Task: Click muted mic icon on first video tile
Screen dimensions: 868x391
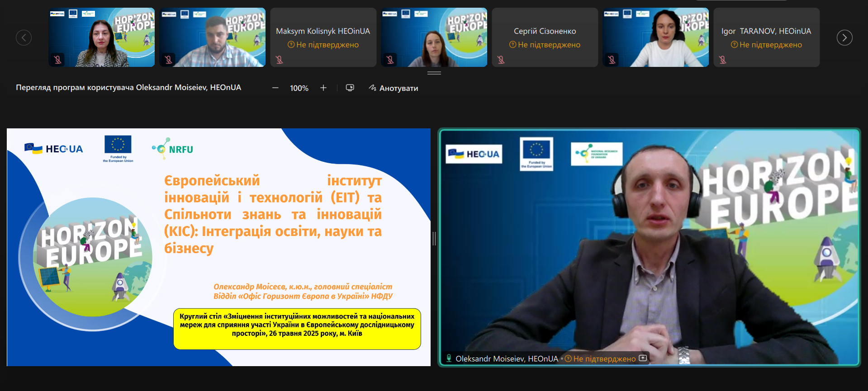Action: (58, 59)
